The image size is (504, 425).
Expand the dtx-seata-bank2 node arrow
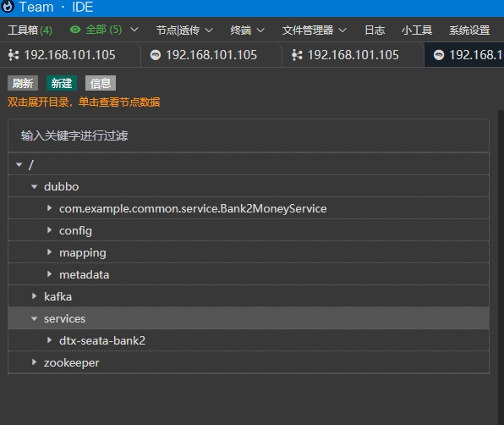coord(50,340)
